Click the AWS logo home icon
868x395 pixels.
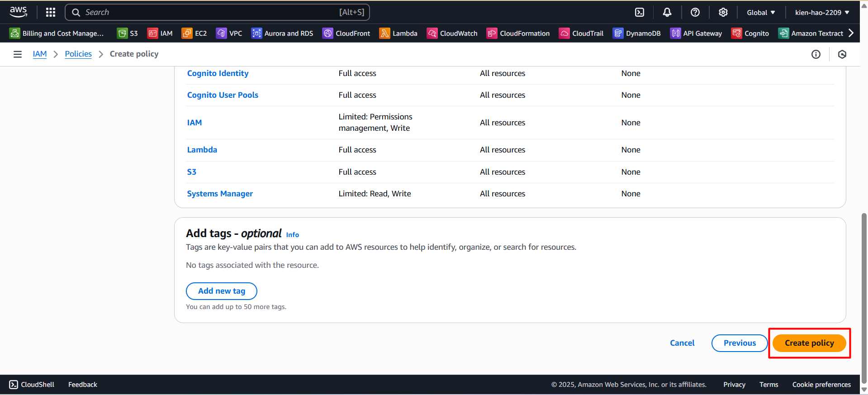[x=19, y=12]
